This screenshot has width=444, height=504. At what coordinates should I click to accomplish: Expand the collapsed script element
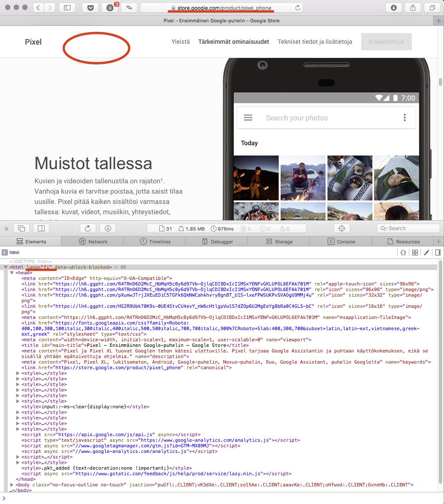(18, 457)
